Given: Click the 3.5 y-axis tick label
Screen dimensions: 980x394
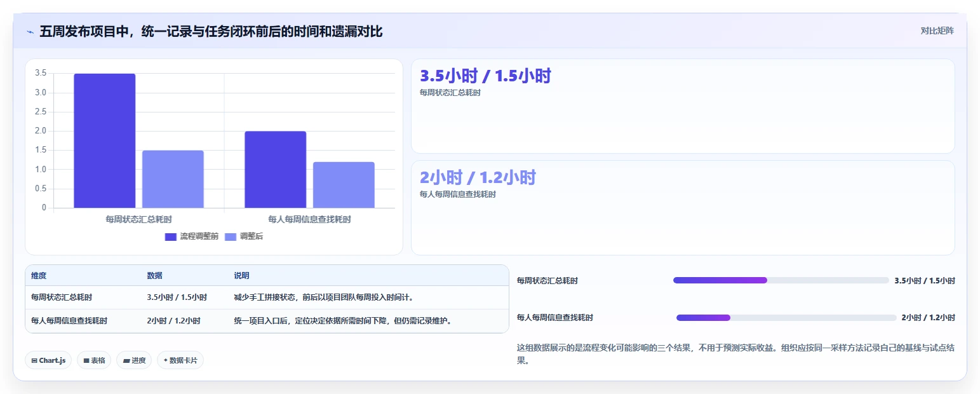Looking at the screenshot, I should click(x=41, y=73).
